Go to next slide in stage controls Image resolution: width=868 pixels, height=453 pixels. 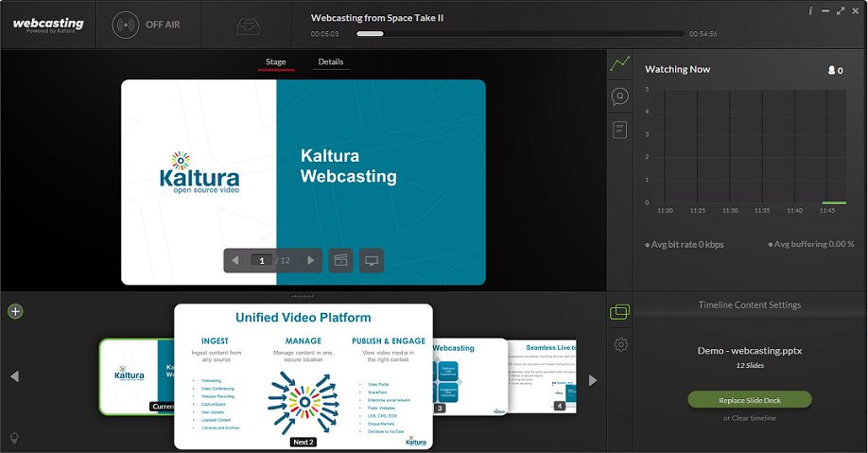pos(310,260)
